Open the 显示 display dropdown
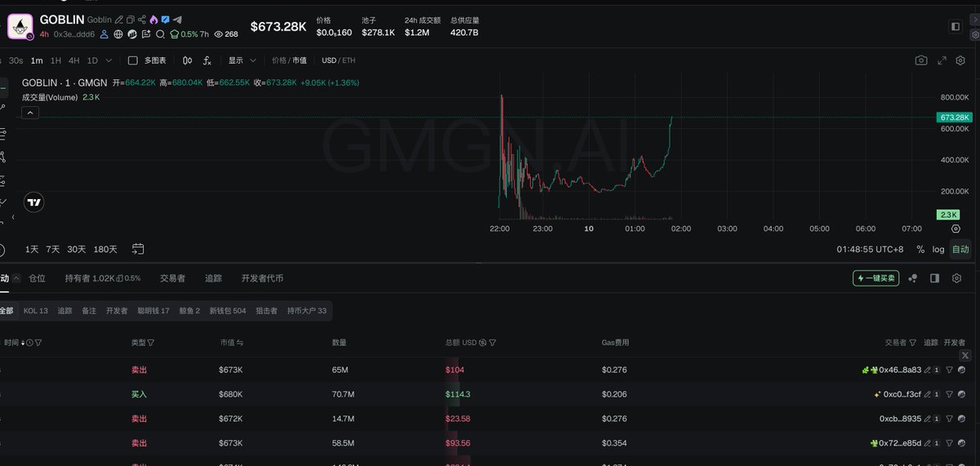Viewport: 980px width, 466px height. pos(243,60)
